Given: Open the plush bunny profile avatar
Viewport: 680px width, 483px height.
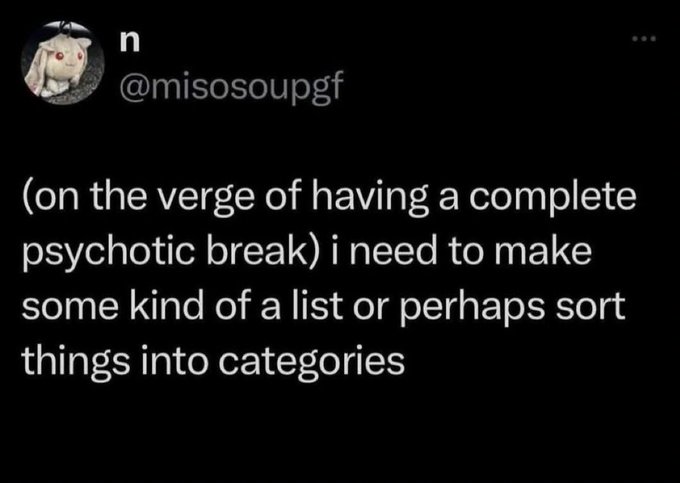Looking at the screenshot, I should click(63, 63).
